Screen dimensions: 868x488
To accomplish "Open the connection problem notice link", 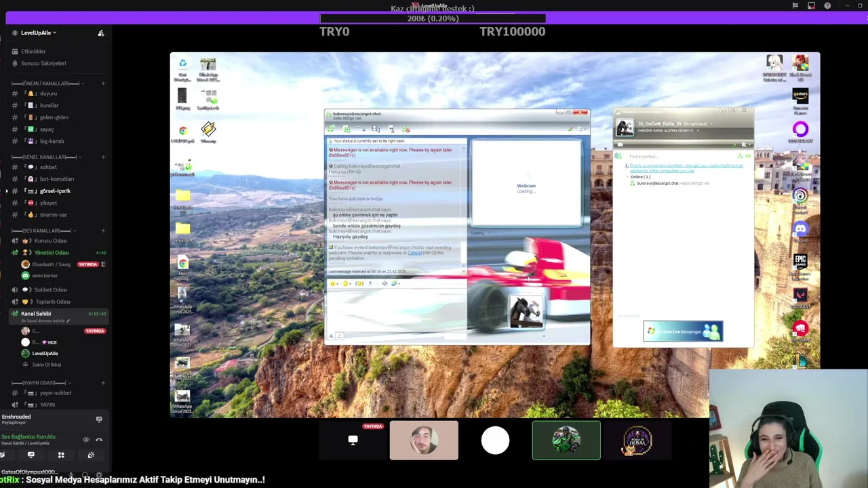I will (685, 167).
